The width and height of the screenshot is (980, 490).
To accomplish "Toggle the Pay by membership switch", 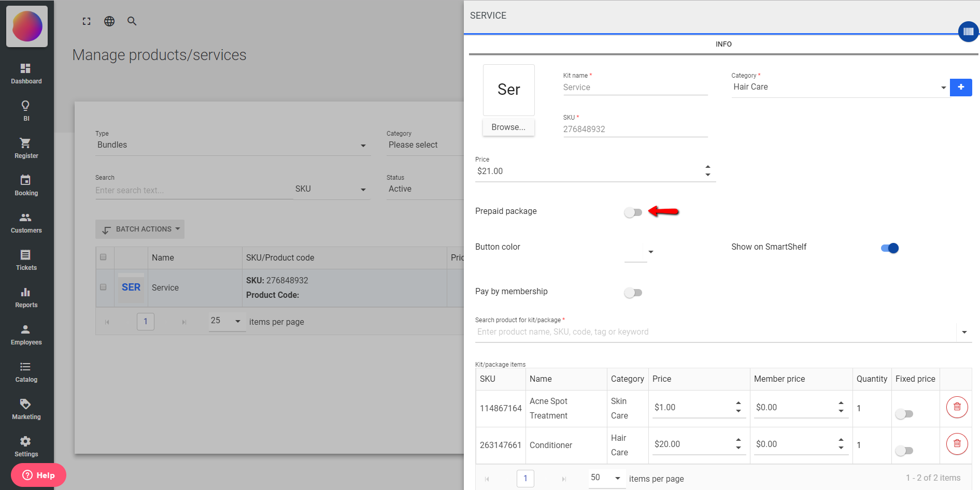I will 633,293.
